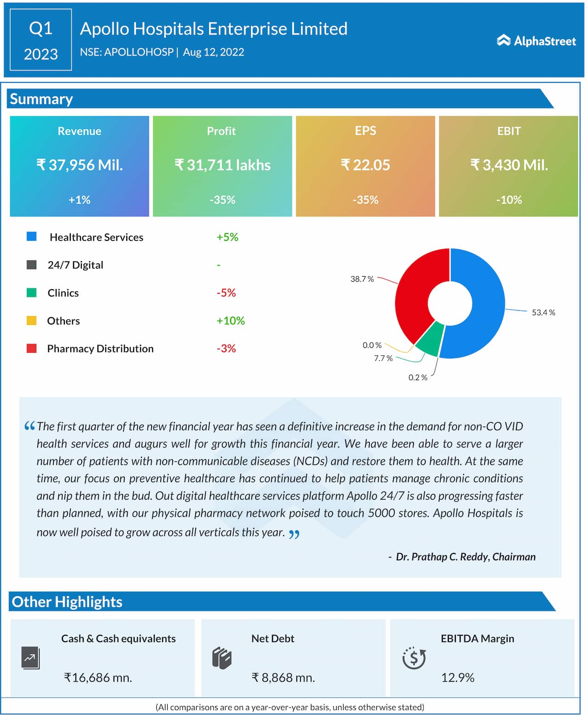Click the Q1 2023 quarter box

(x=41, y=40)
